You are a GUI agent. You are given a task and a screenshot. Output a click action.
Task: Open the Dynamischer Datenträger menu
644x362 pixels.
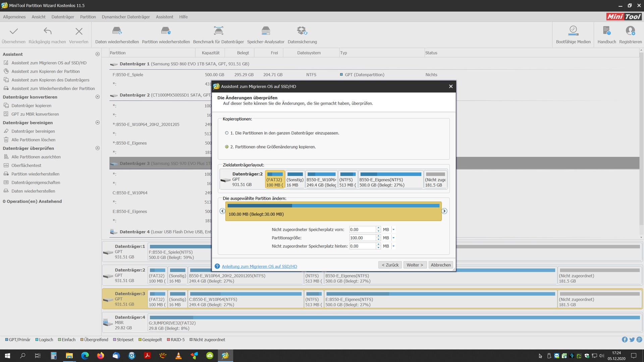126,17
